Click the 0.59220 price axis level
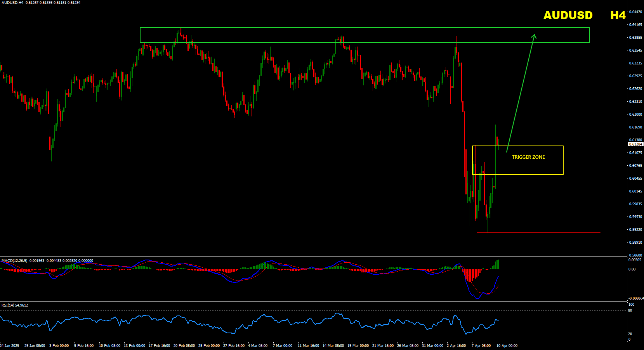 tap(635, 230)
